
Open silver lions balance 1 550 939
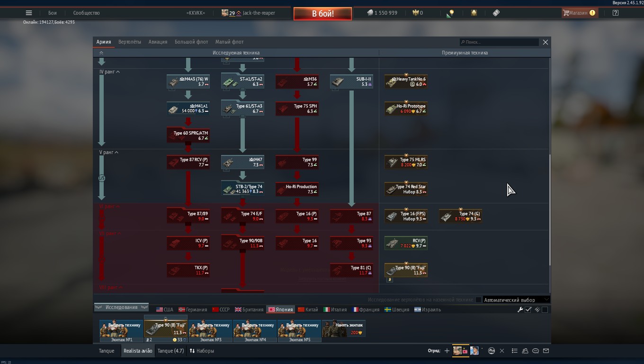(x=382, y=13)
